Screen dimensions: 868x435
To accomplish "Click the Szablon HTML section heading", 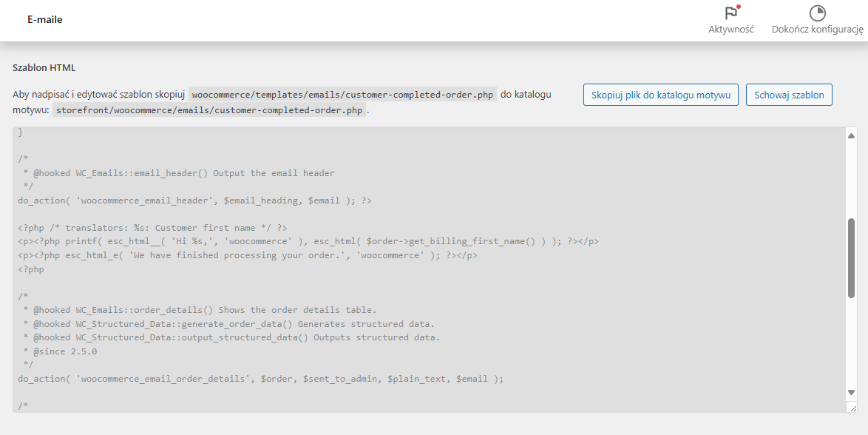I will (x=44, y=68).
